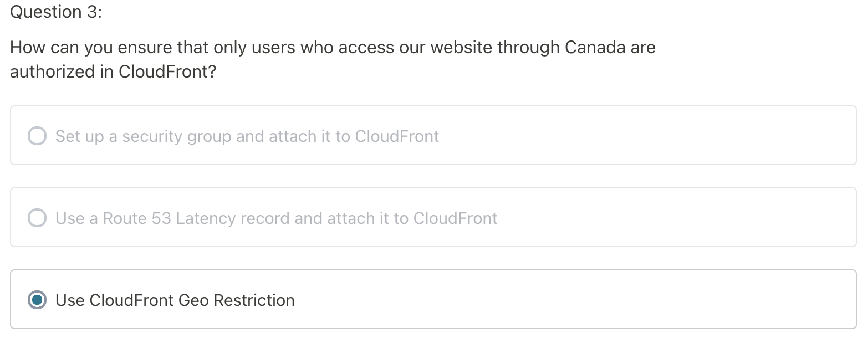Select the CloudFront Geo Restriction radio button
The width and height of the screenshot is (868, 338).
pos(37,300)
